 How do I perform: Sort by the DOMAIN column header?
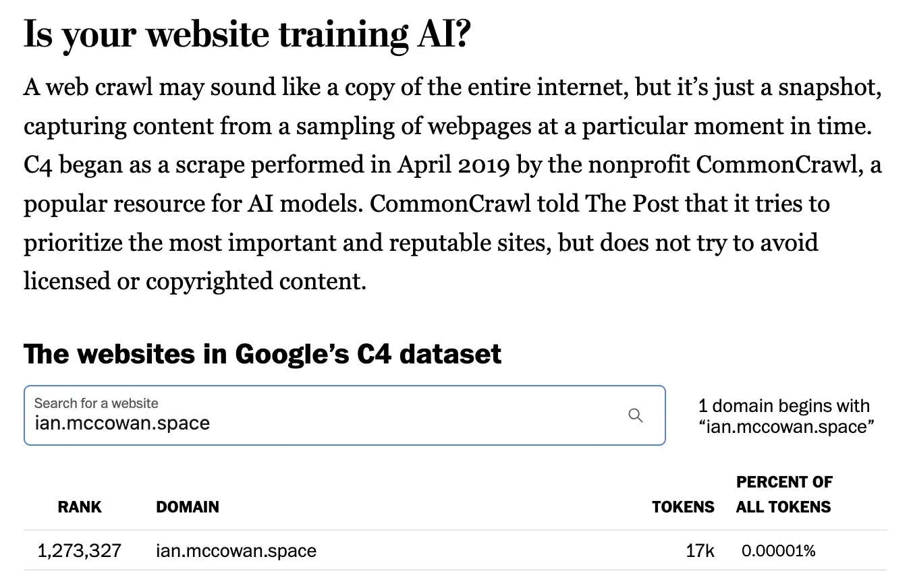click(188, 507)
